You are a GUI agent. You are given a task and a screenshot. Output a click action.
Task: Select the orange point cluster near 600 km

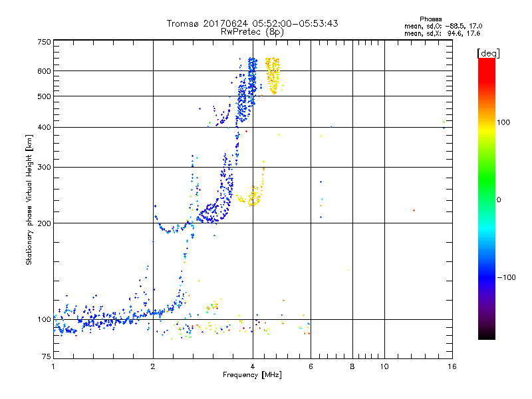point(273,74)
